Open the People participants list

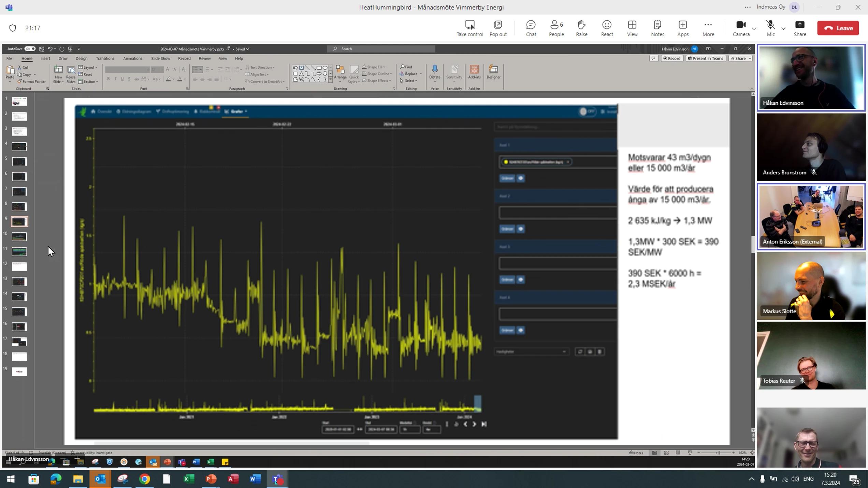tap(556, 28)
